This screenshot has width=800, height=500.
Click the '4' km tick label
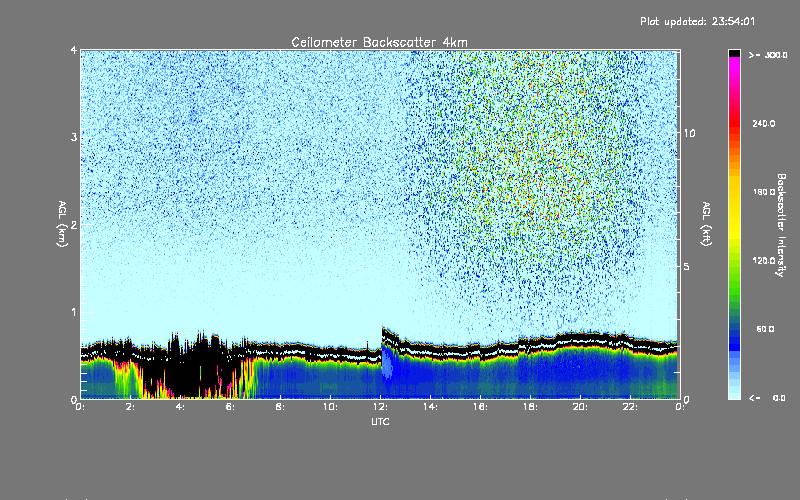tap(74, 50)
